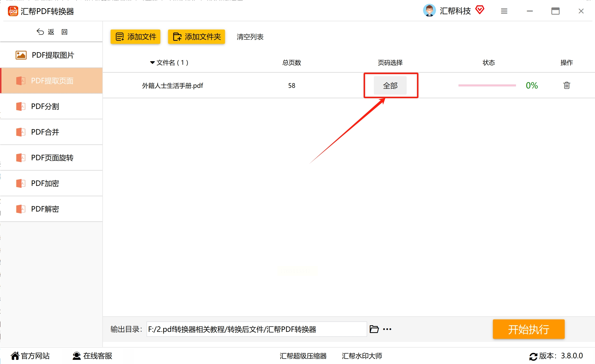Click 清空列表 to clear list

coord(250,37)
